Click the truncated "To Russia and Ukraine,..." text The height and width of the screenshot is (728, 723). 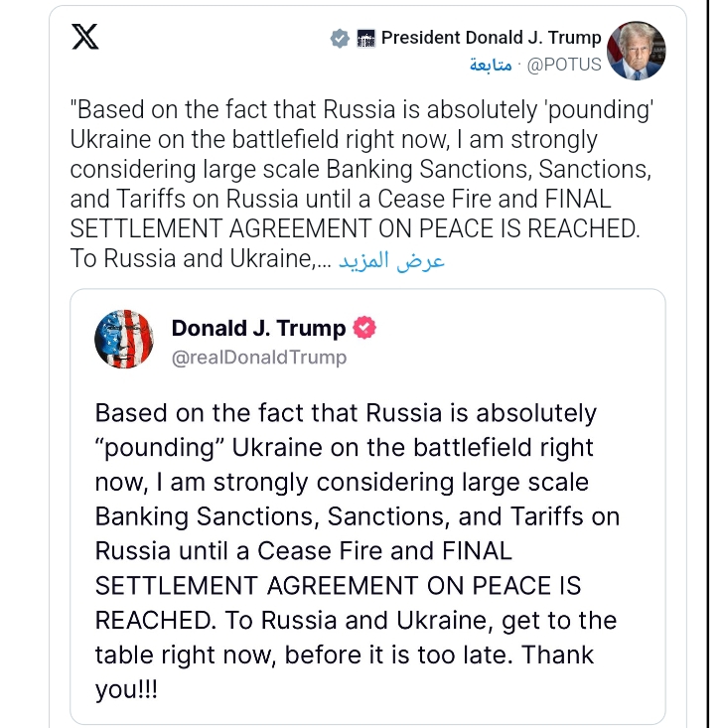click(199, 259)
